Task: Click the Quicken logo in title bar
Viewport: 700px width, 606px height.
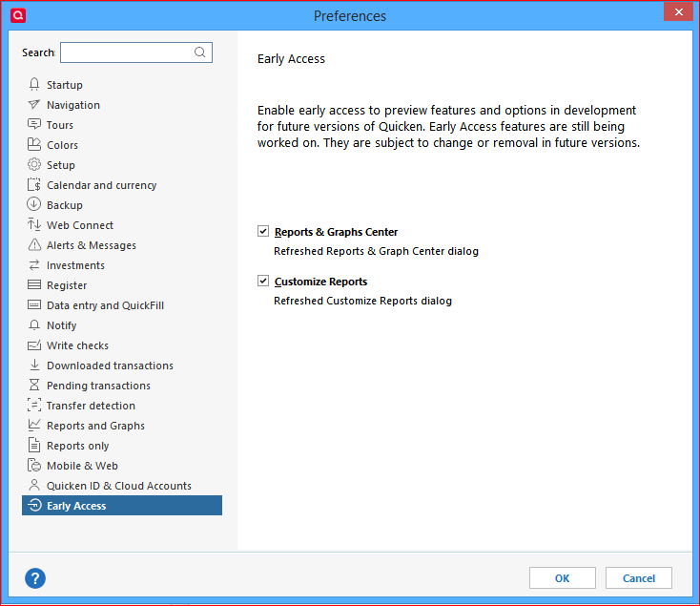Action: point(18,15)
